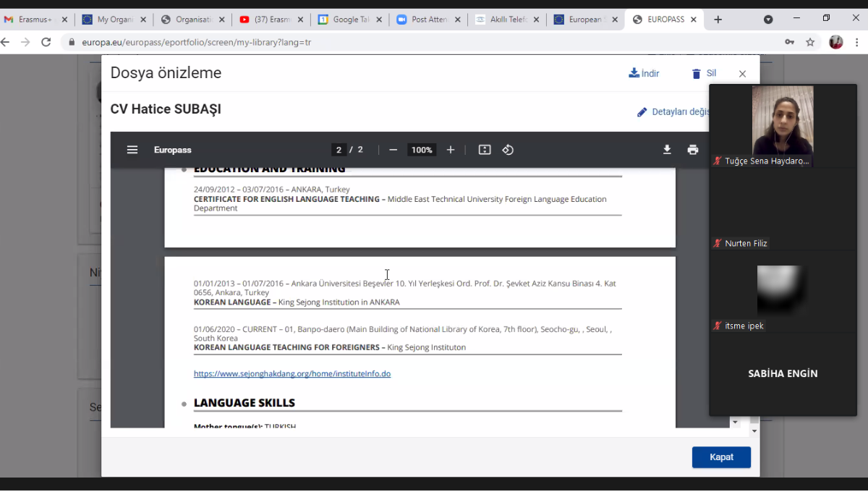This screenshot has width=868, height=492.
Task: Click the 100% zoom level field
Action: [x=422, y=150]
